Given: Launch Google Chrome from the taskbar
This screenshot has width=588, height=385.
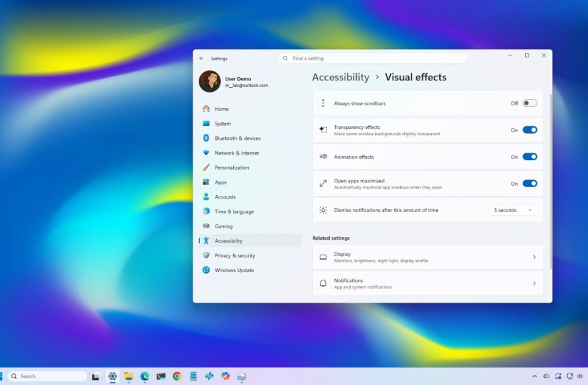Looking at the screenshot, I should pos(177,376).
